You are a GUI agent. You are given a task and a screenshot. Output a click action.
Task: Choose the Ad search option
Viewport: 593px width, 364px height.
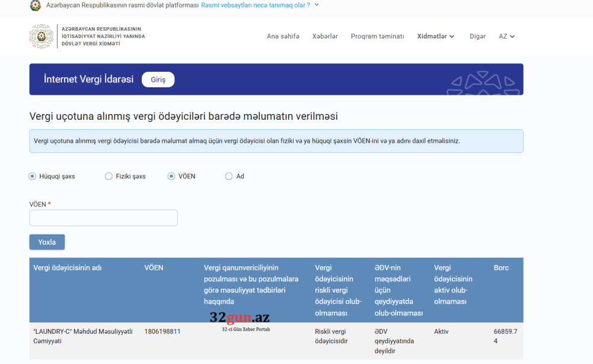pyautogui.click(x=228, y=176)
